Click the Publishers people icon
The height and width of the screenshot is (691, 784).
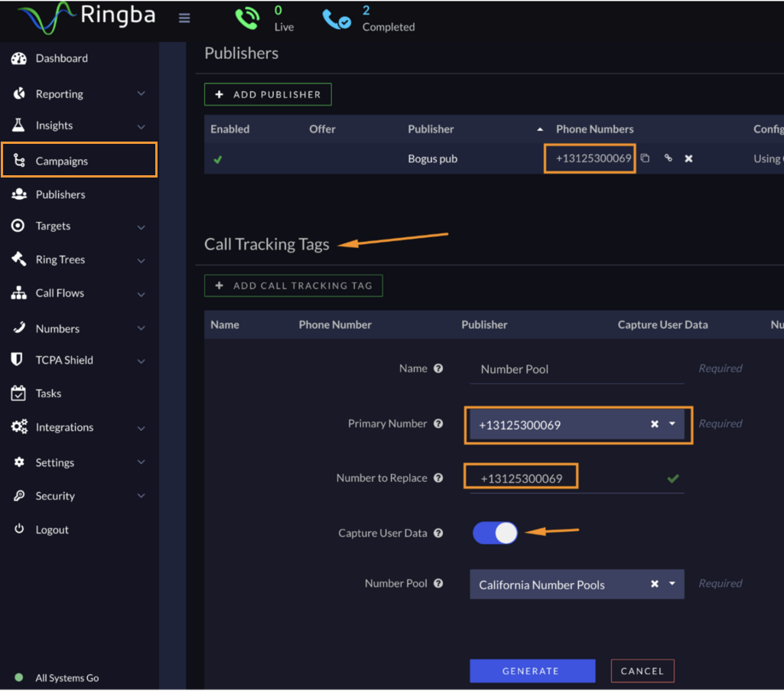coord(19,194)
